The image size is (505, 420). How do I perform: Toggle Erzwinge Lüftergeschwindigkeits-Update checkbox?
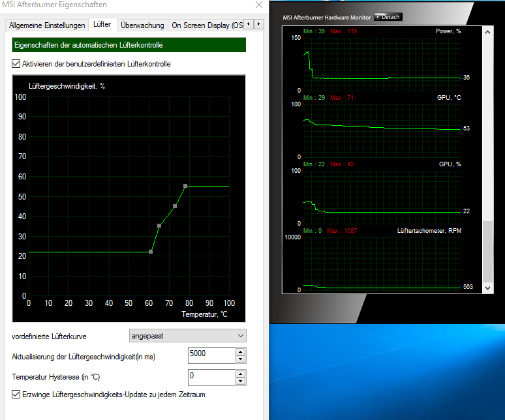coord(16,395)
